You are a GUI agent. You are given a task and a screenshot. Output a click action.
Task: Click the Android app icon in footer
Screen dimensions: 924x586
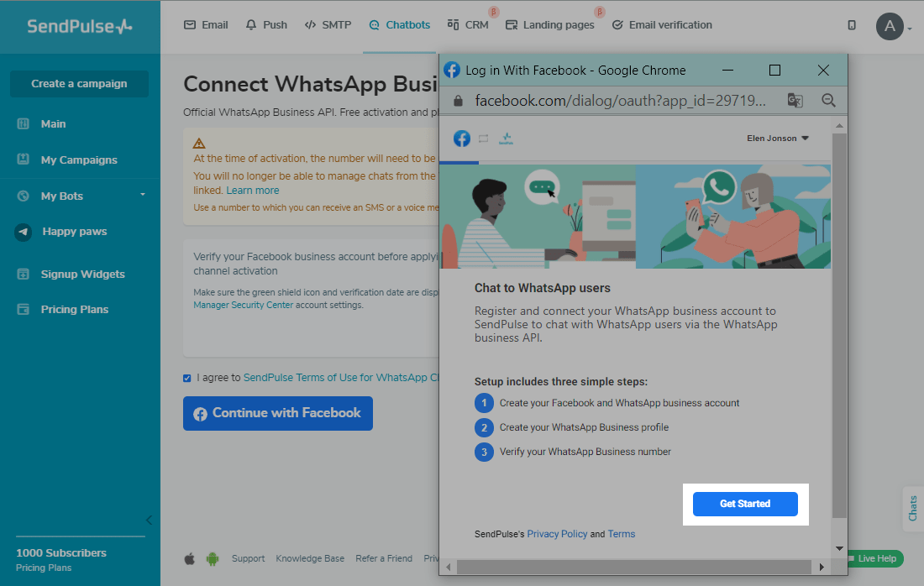click(x=213, y=558)
